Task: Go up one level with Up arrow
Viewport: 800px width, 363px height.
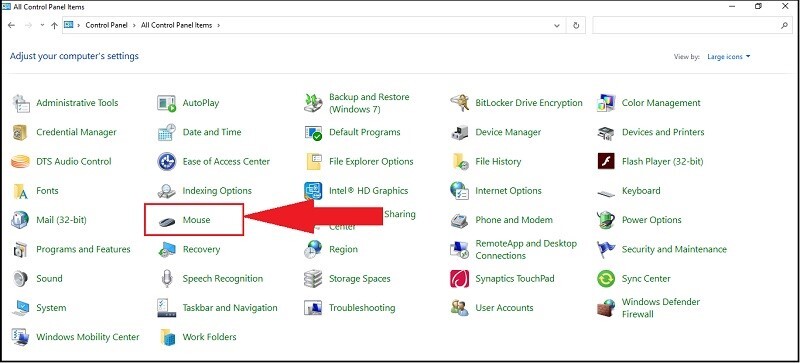Action: (54, 25)
